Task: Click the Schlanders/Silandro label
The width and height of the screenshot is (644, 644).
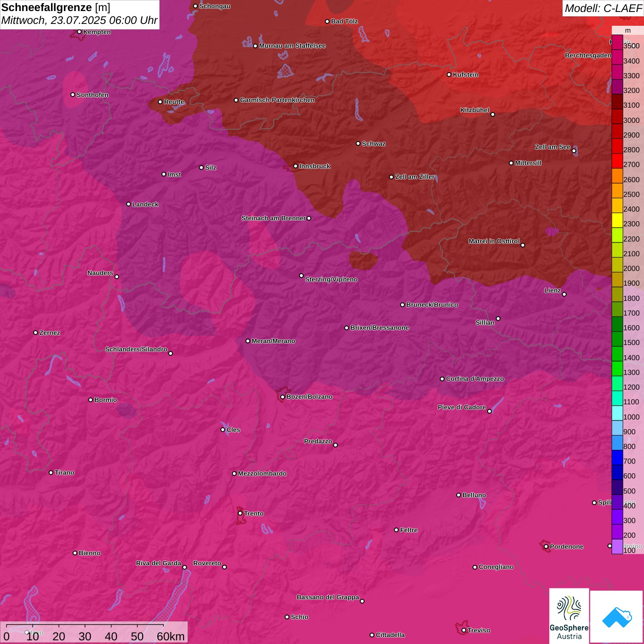Action: click(136, 349)
